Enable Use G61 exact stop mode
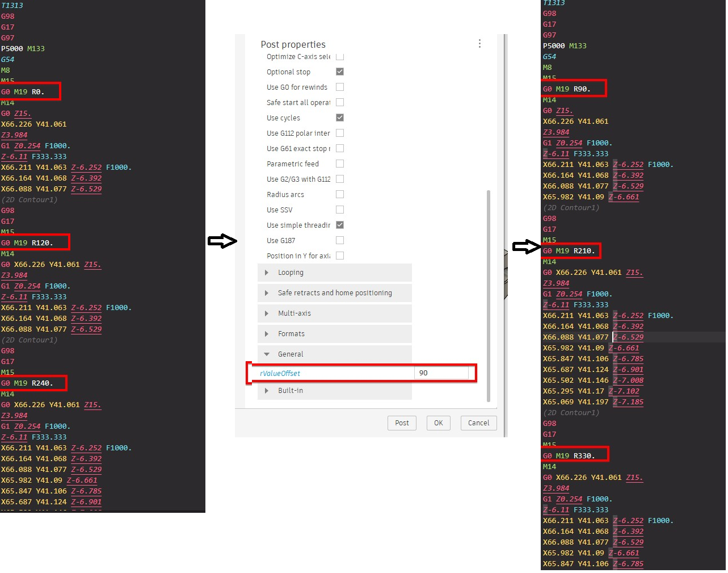This screenshot has width=728, height=573. pyautogui.click(x=340, y=148)
